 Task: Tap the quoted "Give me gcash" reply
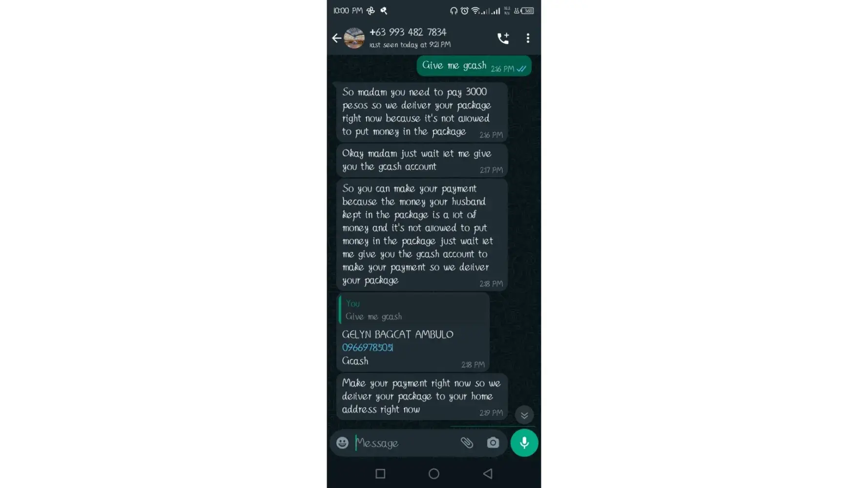(413, 310)
